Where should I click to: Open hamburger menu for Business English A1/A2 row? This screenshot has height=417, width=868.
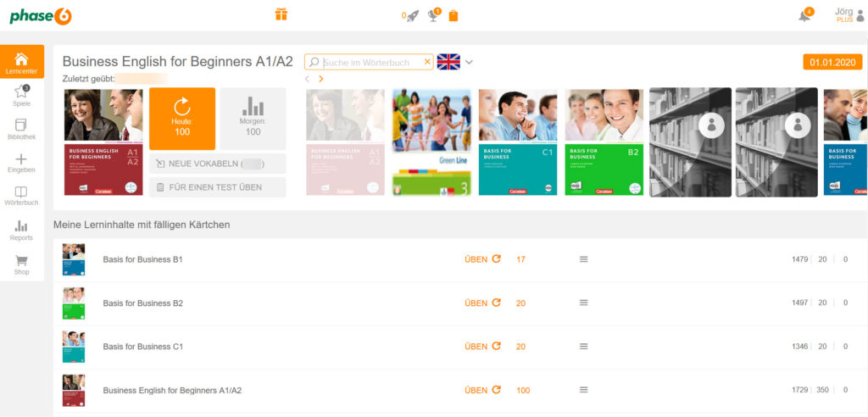click(x=583, y=390)
